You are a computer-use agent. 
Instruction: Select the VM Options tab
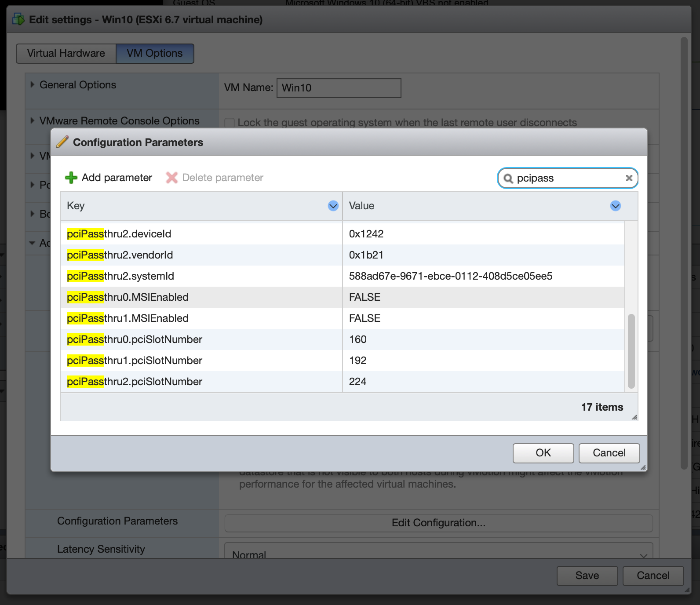(x=155, y=53)
